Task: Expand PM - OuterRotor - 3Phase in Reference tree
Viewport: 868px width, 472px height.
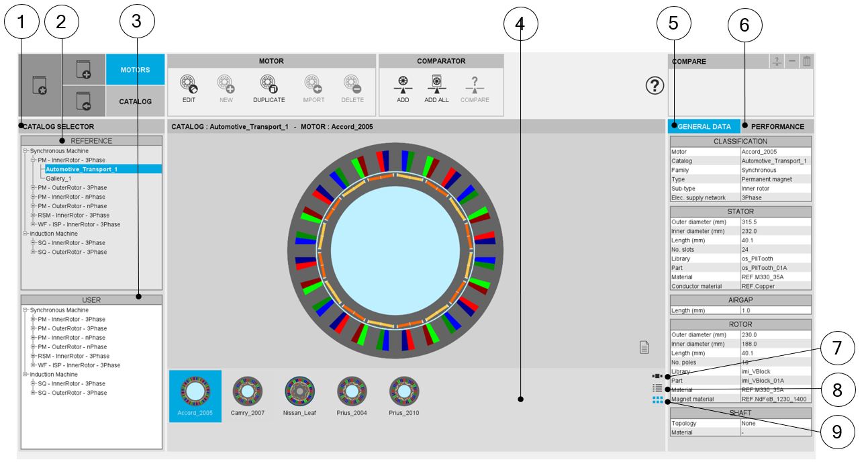Action: tap(33, 187)
